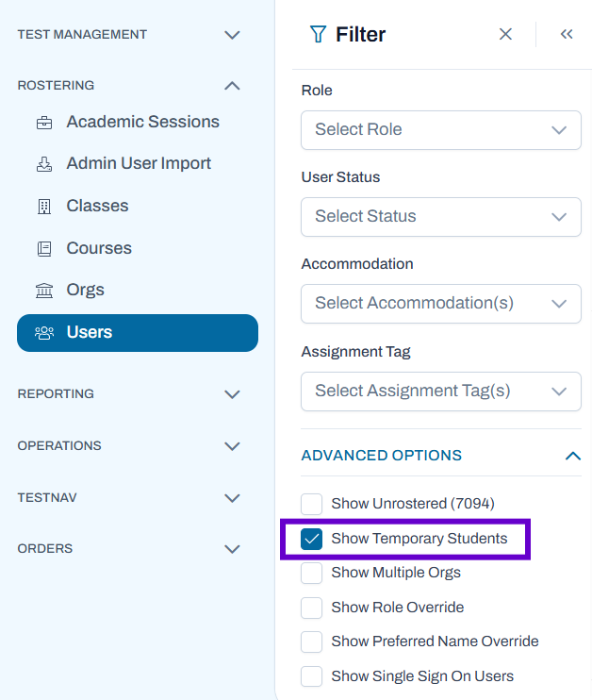Click the Role field label

coord(317,91)
